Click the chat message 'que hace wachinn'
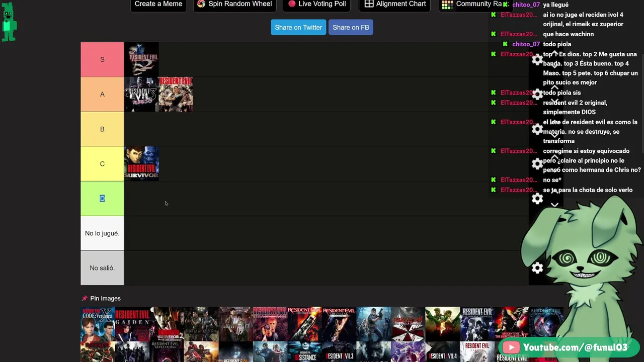This screenshot has width=644, height=362. 569,34
